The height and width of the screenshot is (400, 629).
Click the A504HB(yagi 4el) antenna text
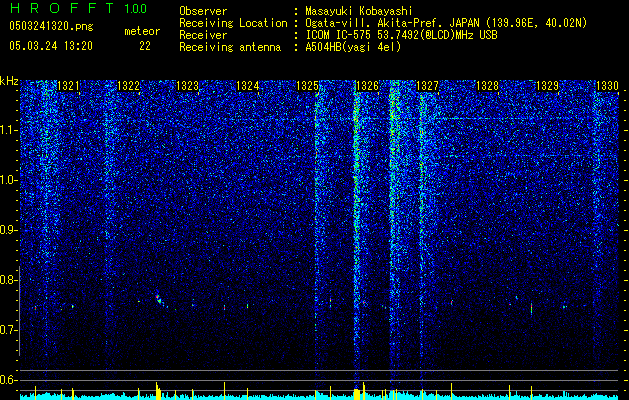click(353, 47)
